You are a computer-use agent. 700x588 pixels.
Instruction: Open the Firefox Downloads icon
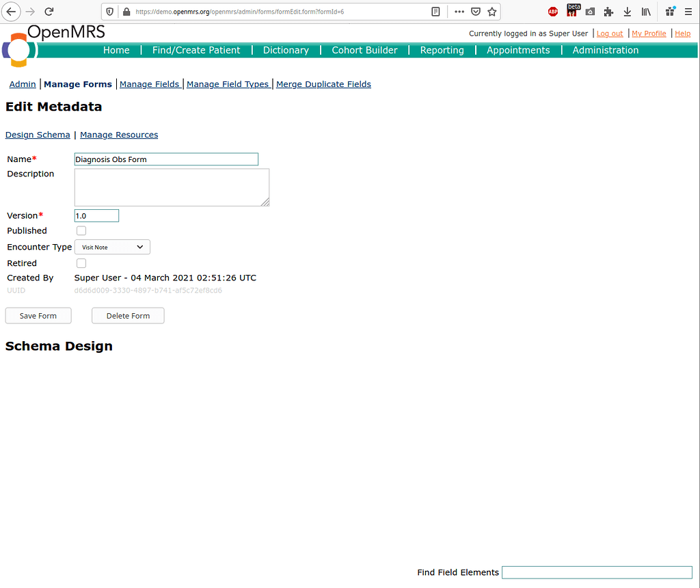[628, 11]
